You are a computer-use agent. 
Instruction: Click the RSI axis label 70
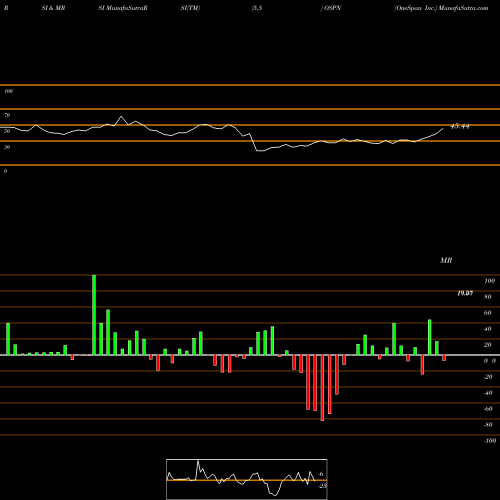[7, 115]
